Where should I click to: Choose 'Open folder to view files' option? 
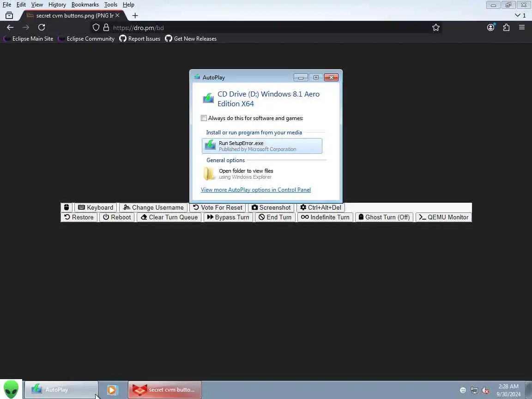point(262,174)
